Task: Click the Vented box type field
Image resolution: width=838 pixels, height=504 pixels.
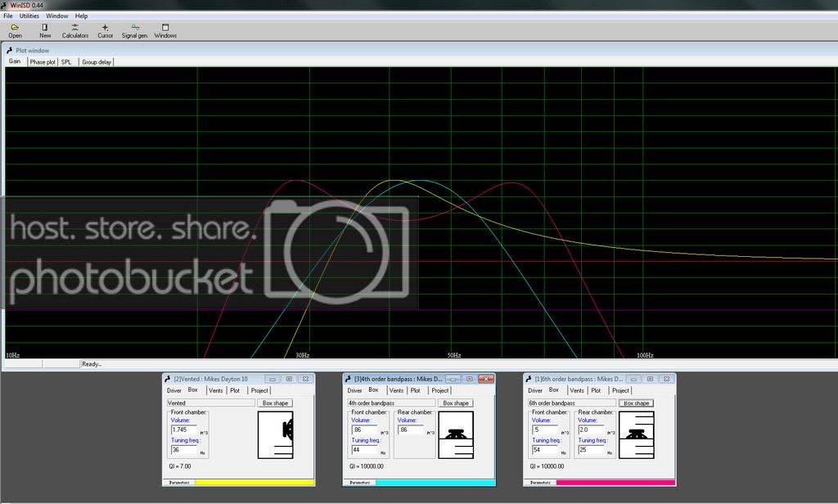Action: coord(210,403)
